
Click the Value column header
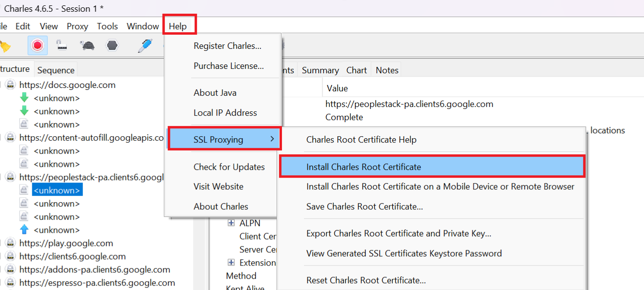point(337,88)
